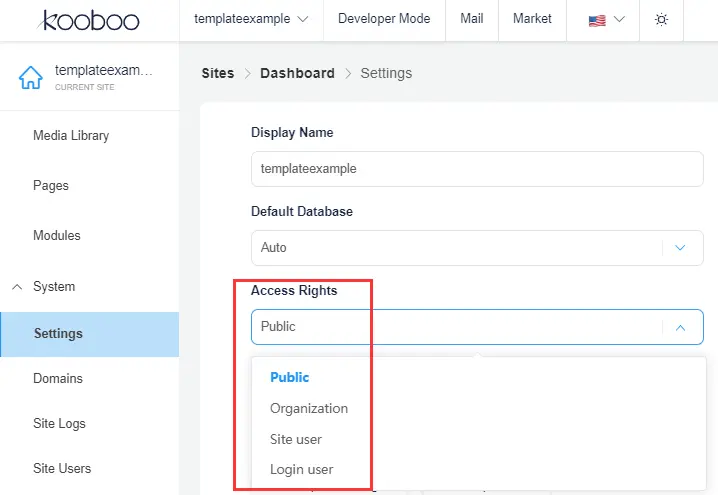Click the US flag language icon
The height and width of the screenshot is (495, 718).
(597, 20)
